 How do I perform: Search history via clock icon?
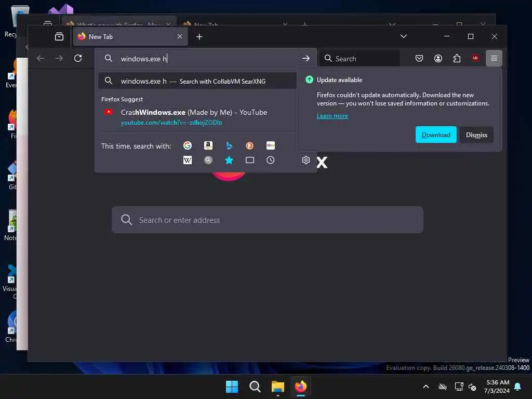(x=270, y=160)
